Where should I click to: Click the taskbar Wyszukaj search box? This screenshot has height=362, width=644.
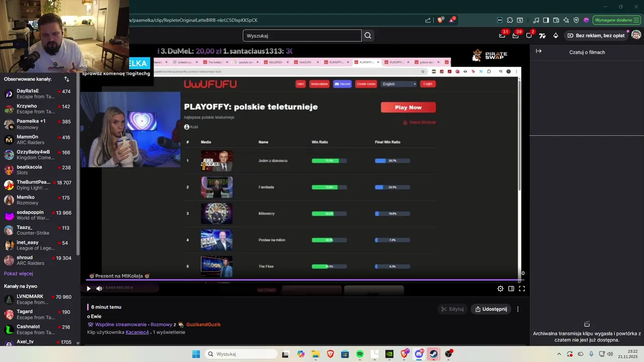pyautogui.click(x=241, y=354)
